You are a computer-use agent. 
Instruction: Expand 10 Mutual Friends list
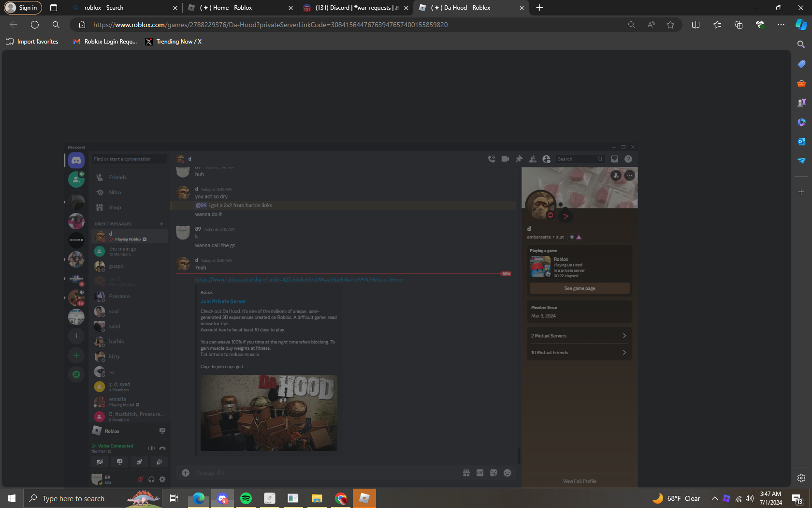579,353
